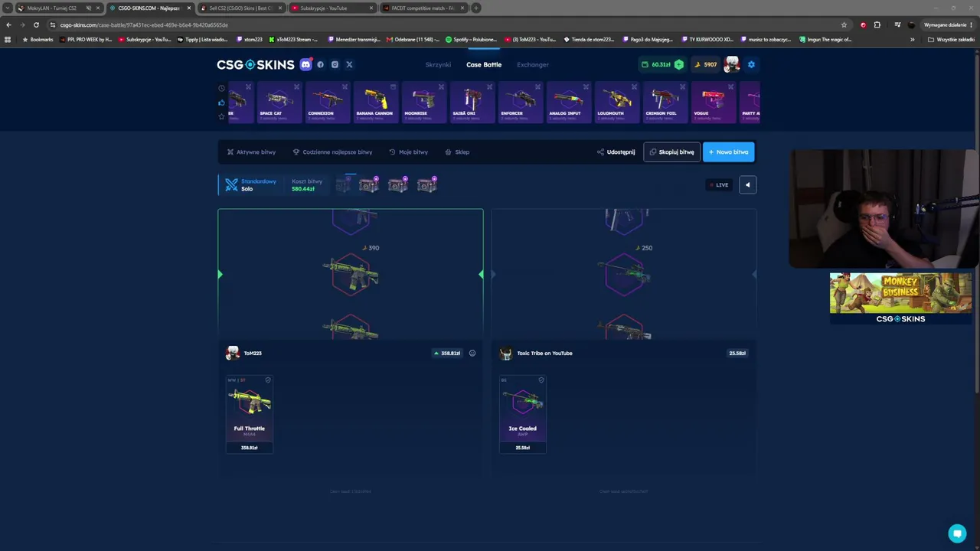The height and width of the screenshot is (551, 980).
Task: Select the Connexion drop card
Action: coord(326,103)
